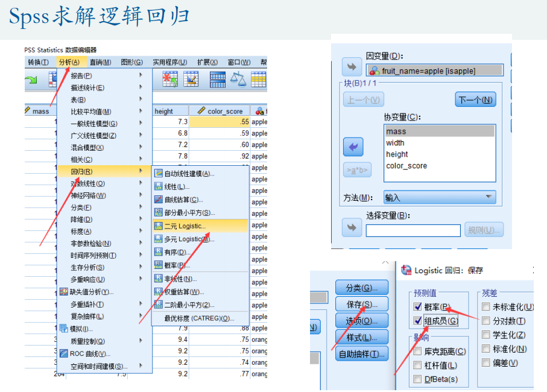Expand the 混合模型(X) submenu arrow

tap(141, 147)
